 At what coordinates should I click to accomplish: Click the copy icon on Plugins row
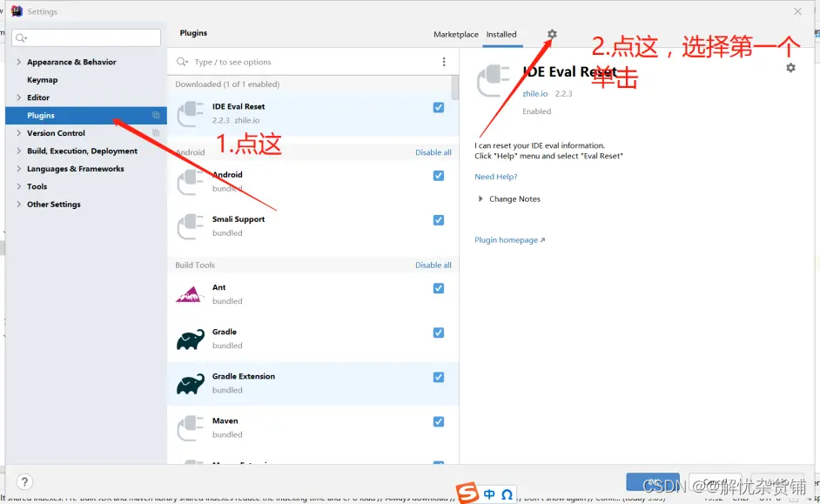pyautogui.click(x=156, y=115)
